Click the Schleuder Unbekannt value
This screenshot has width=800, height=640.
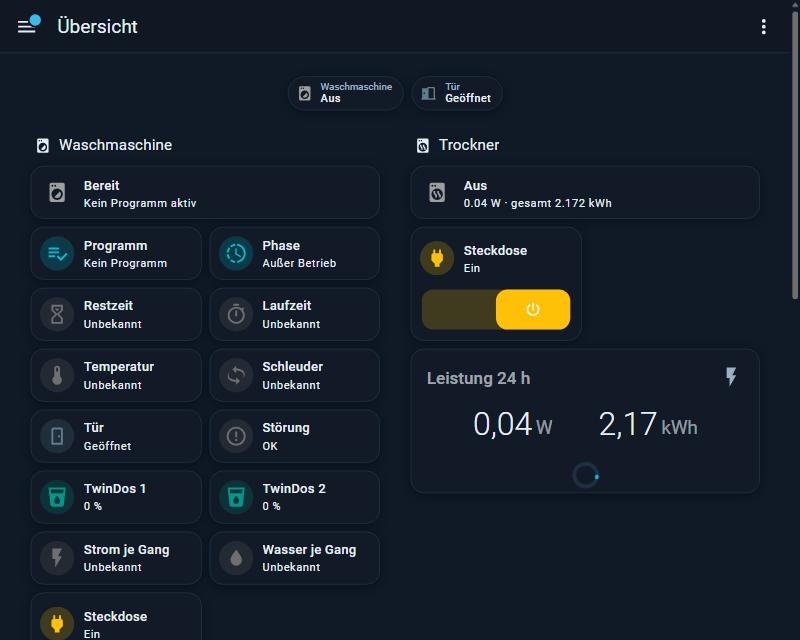[291, 385]
